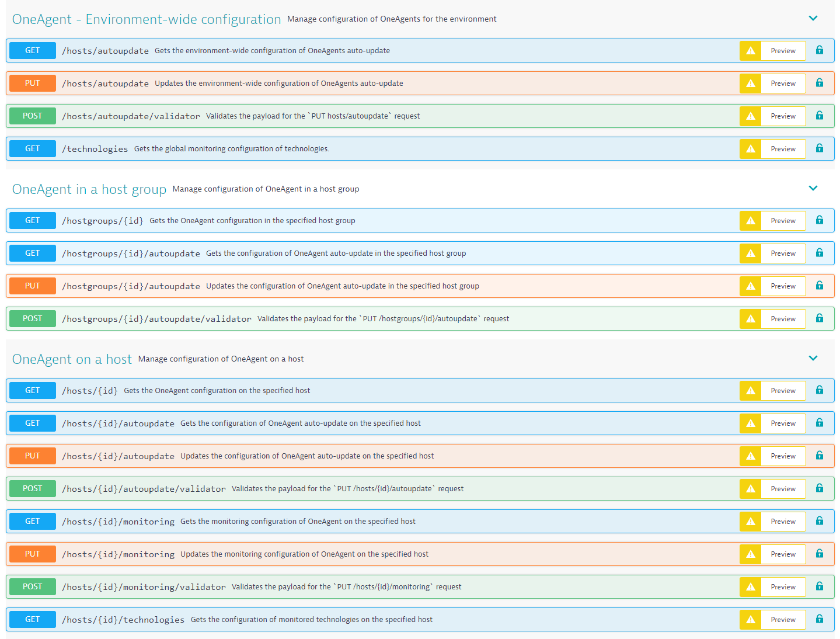Click the path text /hosts/{id}/autoupdate/validator
This screenshot has height=639, width=840.
point(144,489)
